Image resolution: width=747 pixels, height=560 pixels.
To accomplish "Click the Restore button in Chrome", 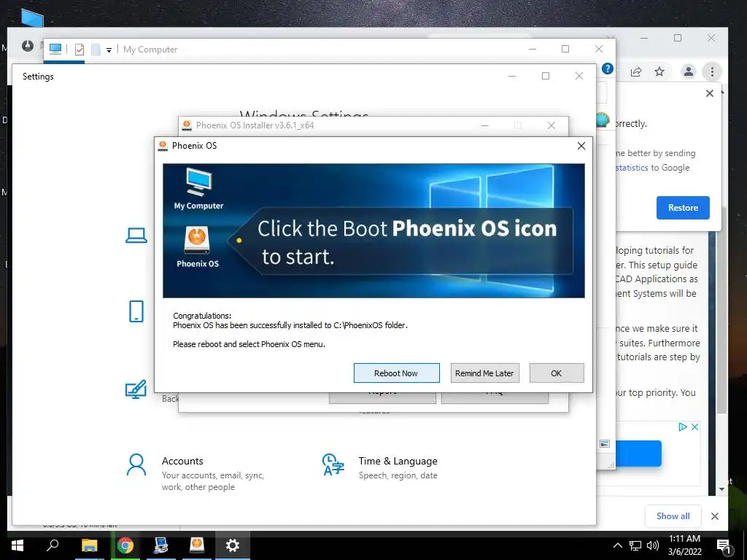I will [683, 208].
